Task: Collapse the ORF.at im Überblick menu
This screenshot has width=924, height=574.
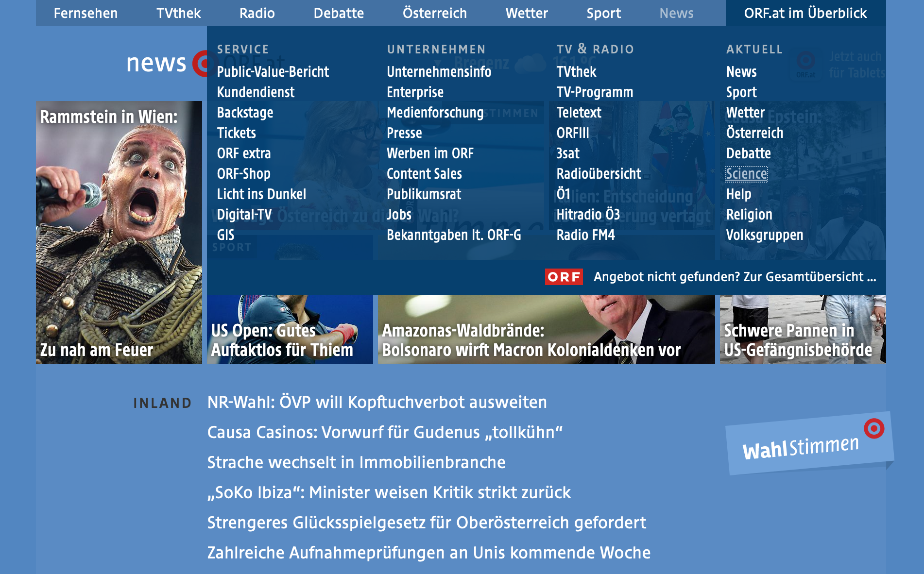Action: pyautogui.click(x=805, y=13)
